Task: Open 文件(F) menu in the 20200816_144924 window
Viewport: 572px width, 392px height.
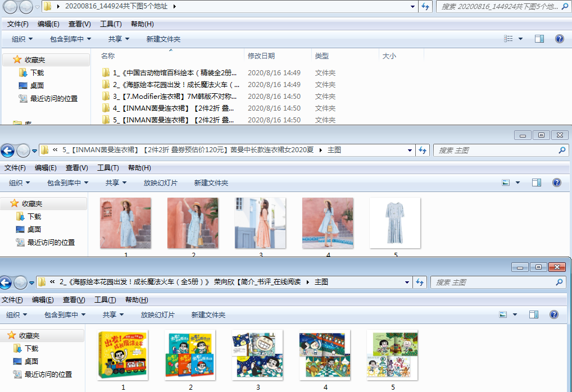Action: tap(18, 24)
